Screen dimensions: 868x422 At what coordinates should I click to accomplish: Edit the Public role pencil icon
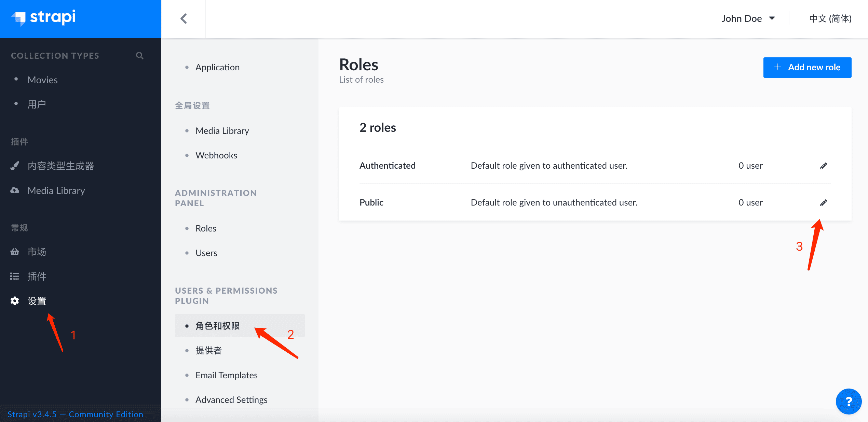[823, 203]
